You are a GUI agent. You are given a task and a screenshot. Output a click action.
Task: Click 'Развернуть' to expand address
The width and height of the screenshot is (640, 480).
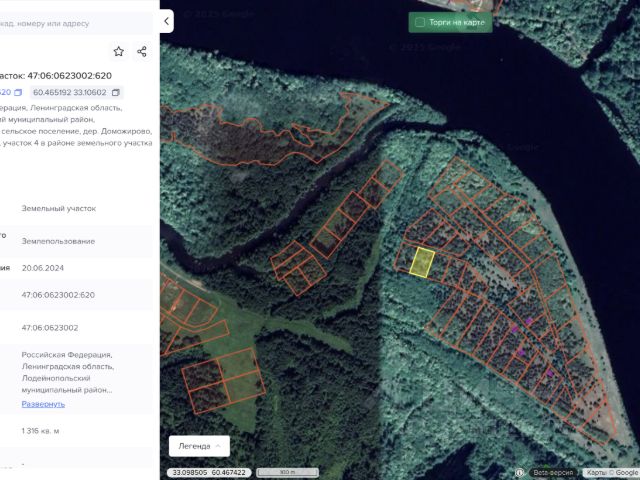click(43, 404)
